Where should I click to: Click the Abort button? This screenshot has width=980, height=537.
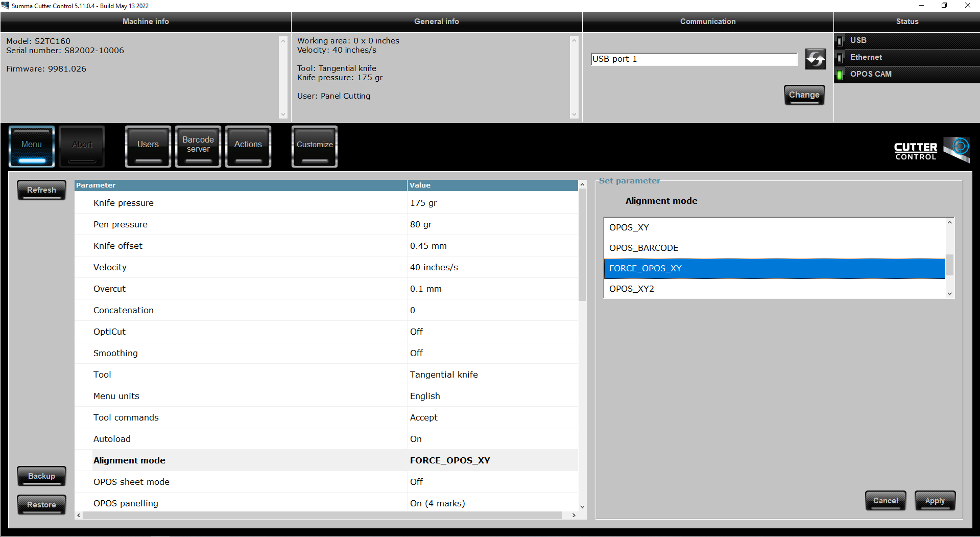(x=82, y=146)
